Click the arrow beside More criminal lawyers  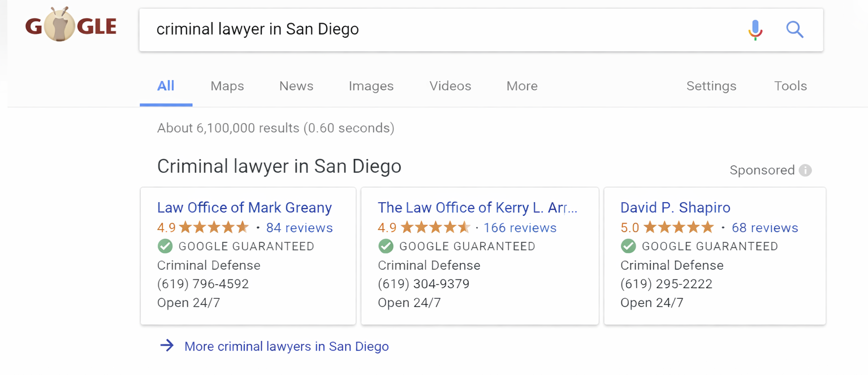167,346
